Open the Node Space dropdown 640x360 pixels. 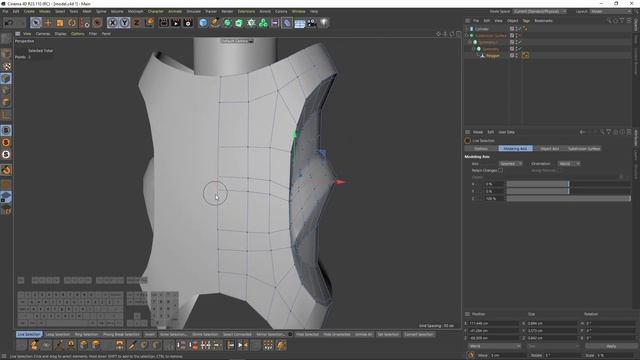(x=540, y=11)
